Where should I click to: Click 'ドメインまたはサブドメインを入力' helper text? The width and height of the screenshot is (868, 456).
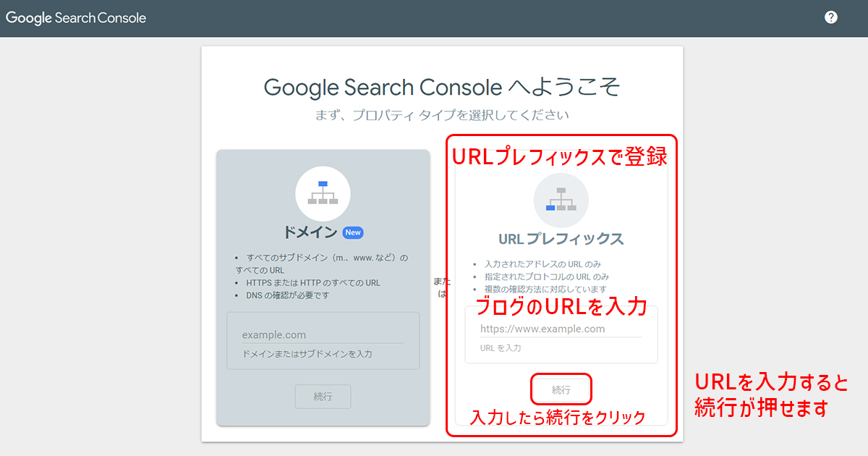[x=307, y=354]
